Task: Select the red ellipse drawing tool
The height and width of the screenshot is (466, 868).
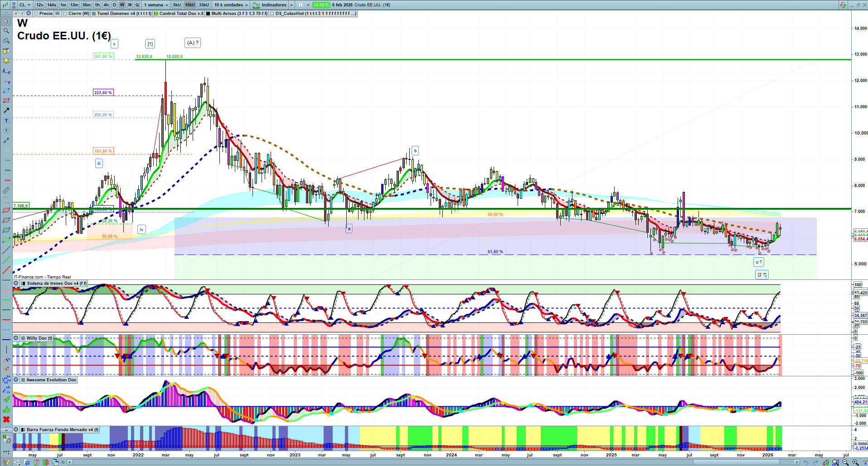Action: click(x=6, y=210)
